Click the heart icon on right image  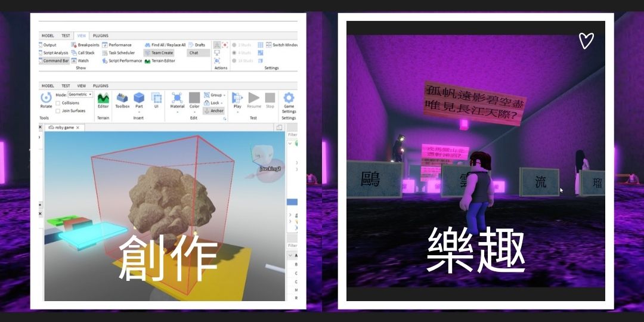pyautogui.click(x=586, y=41)
